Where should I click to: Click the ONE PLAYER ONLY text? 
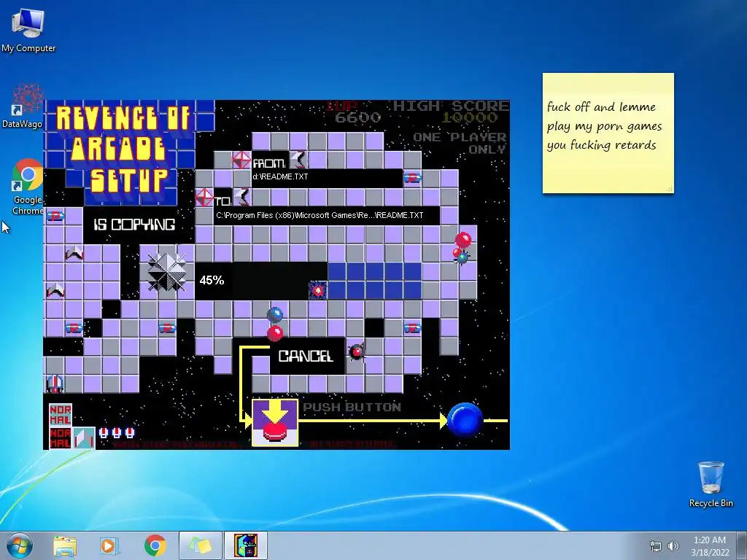pos(460,144)
